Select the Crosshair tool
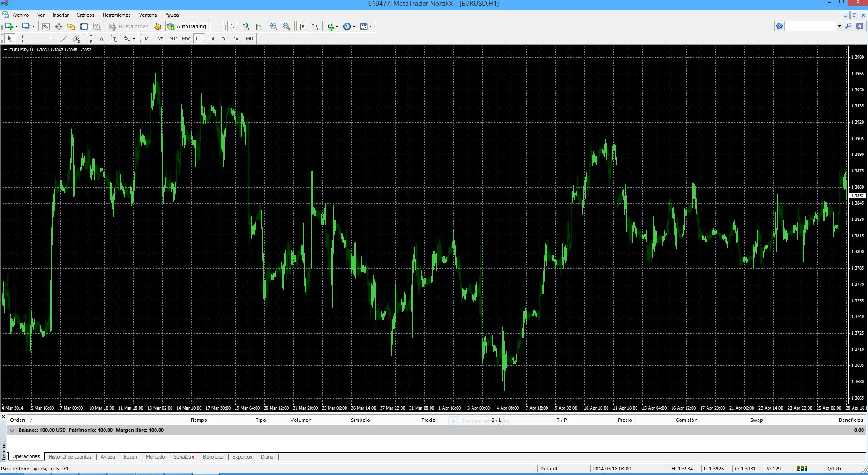 [22, 39]
